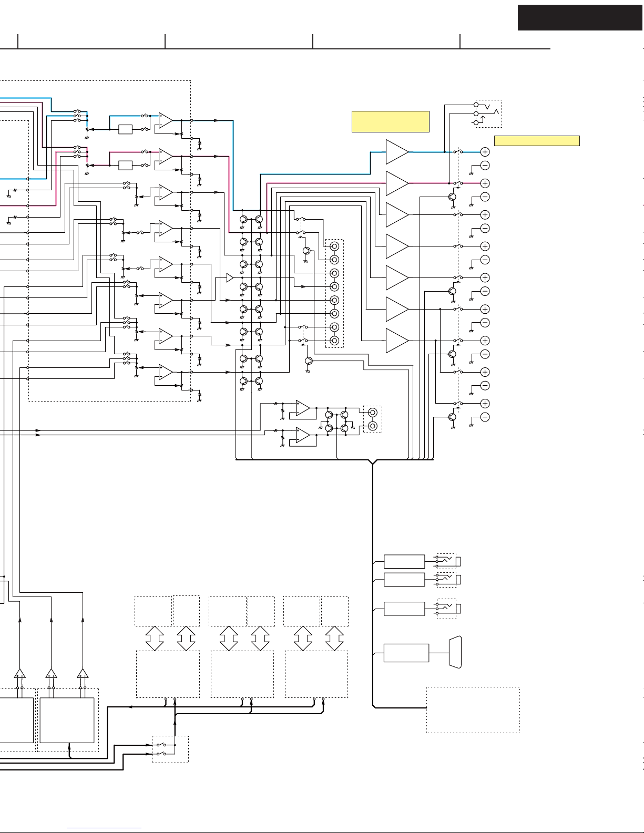This screenshot has width=644, height=833.
Task: Click the topmost jack in the eight-jack column
Action: click(x=334, y=246)
